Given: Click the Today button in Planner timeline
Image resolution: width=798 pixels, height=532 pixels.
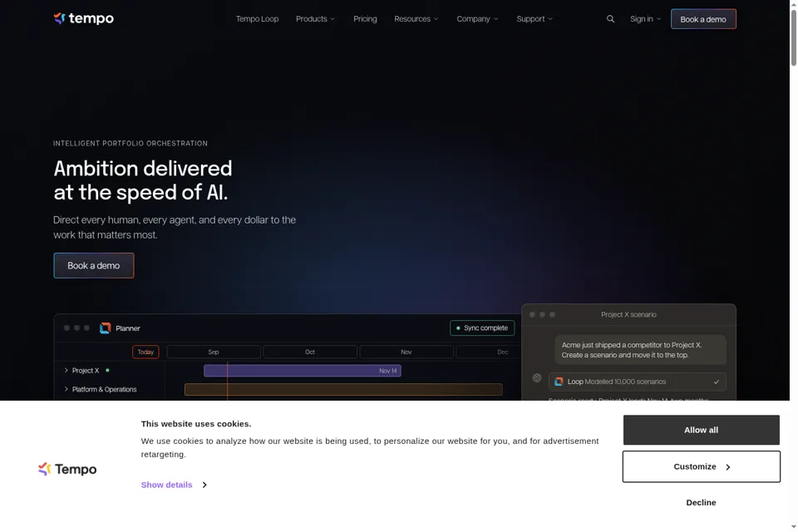Looking at the screenshot, I should point(145,352).
